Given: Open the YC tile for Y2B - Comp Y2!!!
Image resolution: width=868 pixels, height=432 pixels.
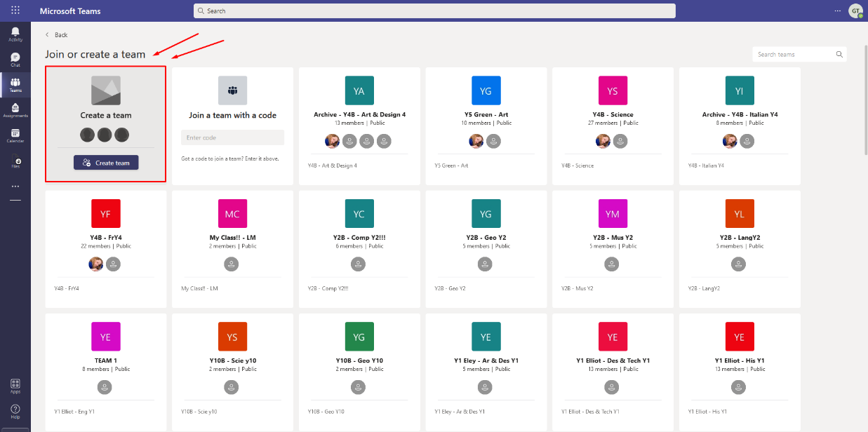Looking at the screenshot, I should click(x=359, y=214).
